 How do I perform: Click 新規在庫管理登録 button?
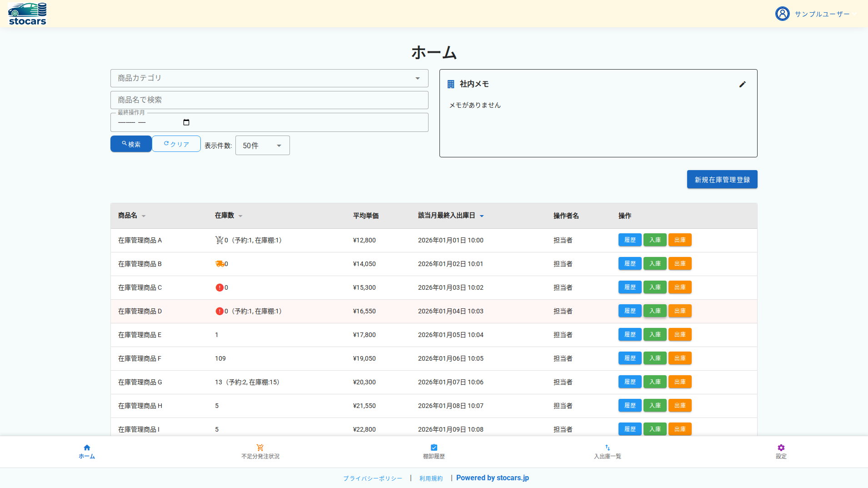tap(722, 179)
